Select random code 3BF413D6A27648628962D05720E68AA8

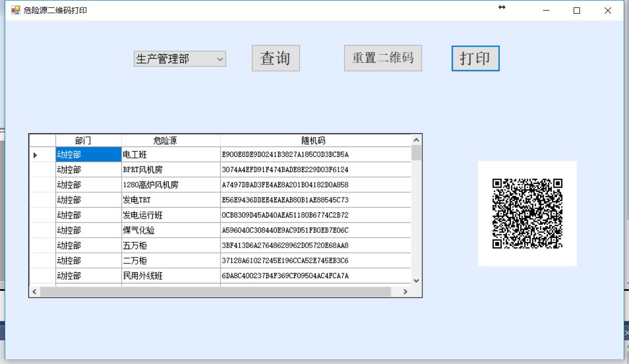(316, 245)
